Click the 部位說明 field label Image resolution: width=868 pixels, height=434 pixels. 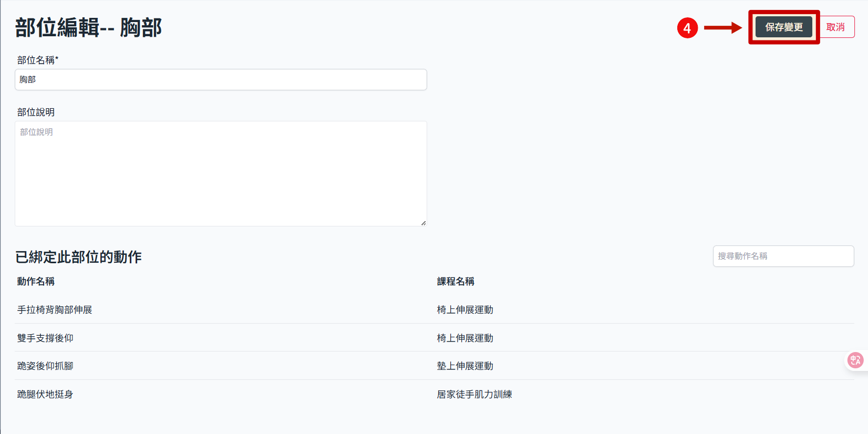tap(36, 112)
